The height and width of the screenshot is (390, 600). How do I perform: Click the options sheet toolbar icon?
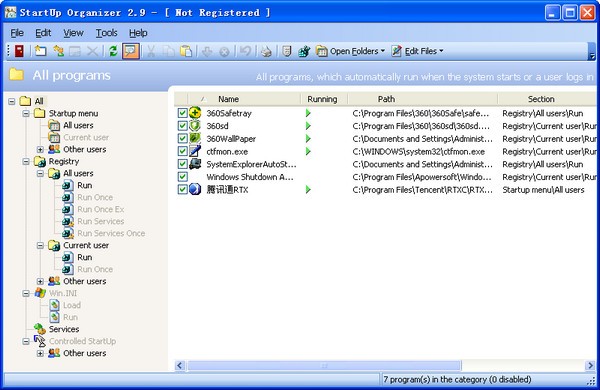(287, 51)
